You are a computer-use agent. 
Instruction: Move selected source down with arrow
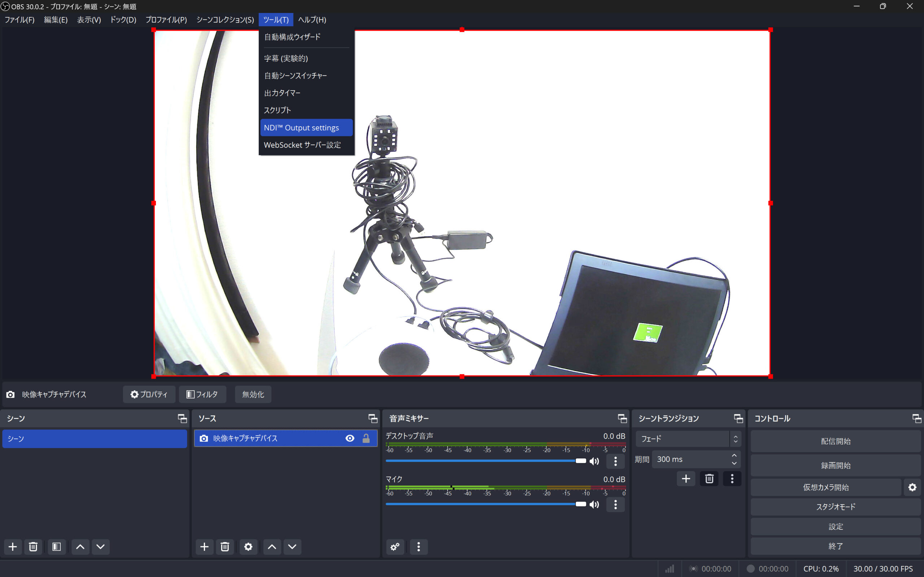(292, 547)
